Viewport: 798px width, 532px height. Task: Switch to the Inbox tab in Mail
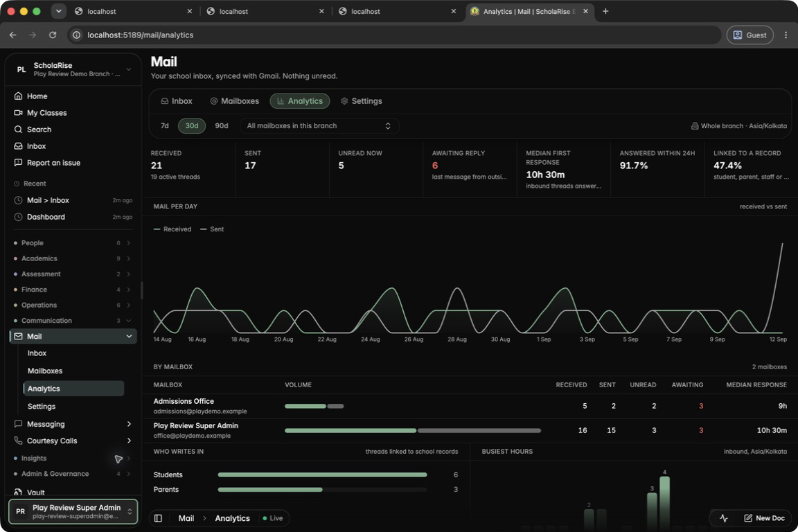pos(177,101)
